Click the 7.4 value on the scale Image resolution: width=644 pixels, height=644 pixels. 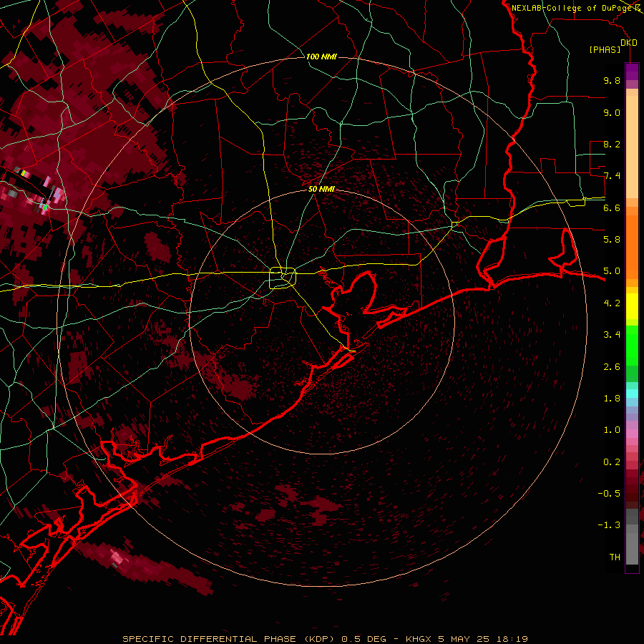tap(612, 176)
